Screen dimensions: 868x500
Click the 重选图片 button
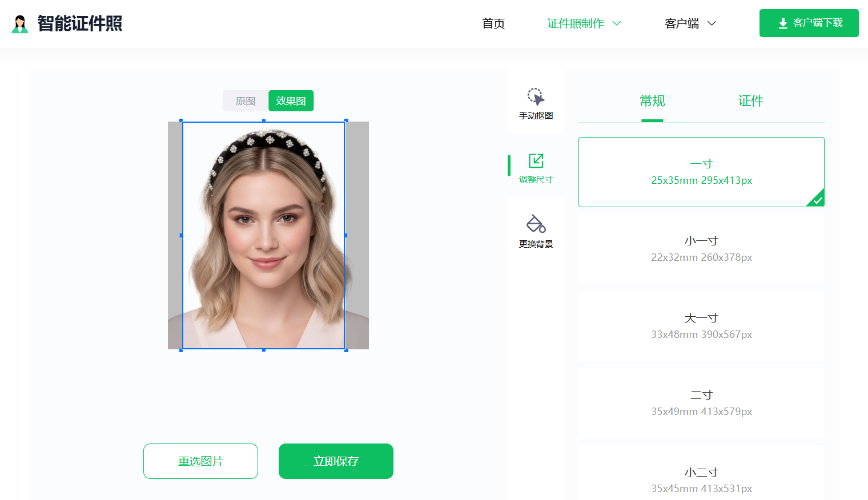coord(200,461)
